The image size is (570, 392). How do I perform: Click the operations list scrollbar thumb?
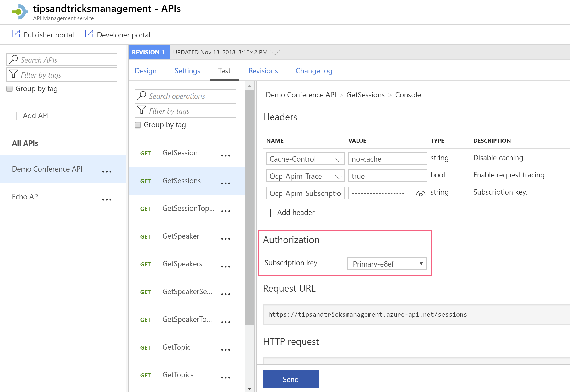(249, 208)
